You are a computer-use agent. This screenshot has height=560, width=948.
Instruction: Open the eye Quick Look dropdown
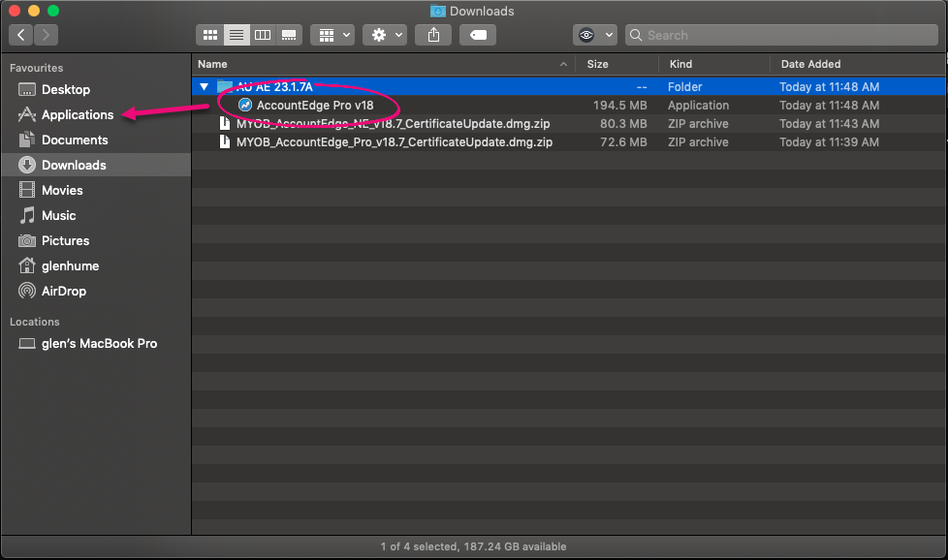tap(594, 35)
